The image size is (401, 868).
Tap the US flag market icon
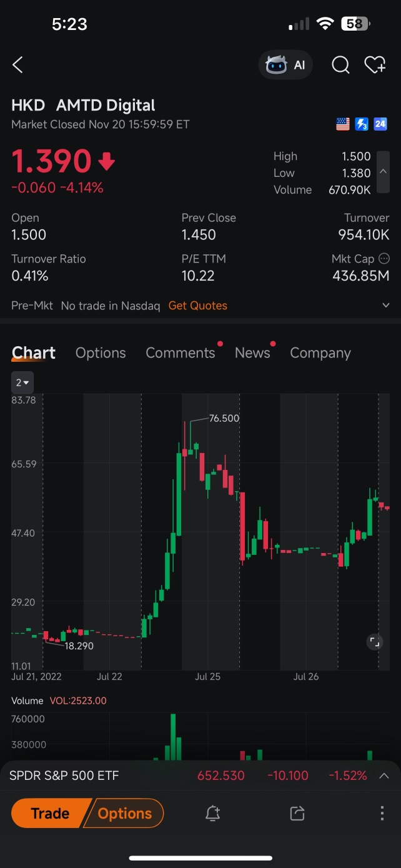click(x=343, y=124)
